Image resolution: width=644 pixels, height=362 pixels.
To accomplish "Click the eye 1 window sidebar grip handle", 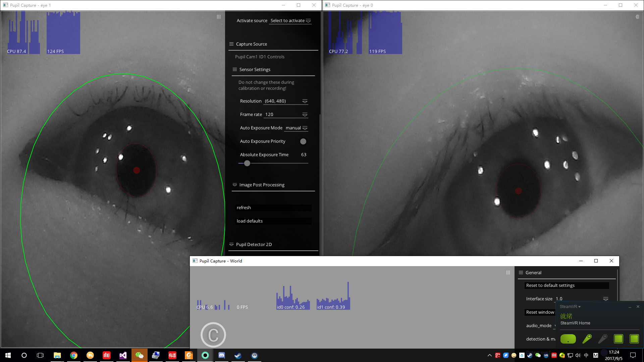I will 219,17.
